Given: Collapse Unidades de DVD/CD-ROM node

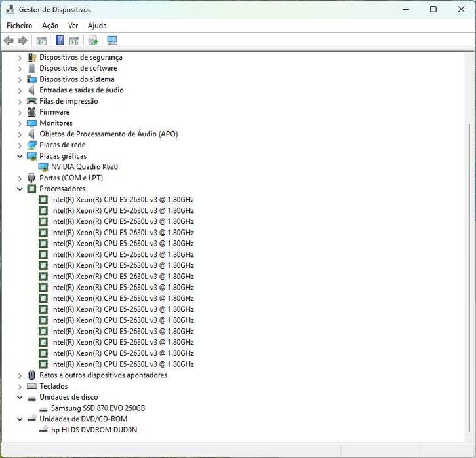Looking at the screenshot, I should (x=20, y=419).
